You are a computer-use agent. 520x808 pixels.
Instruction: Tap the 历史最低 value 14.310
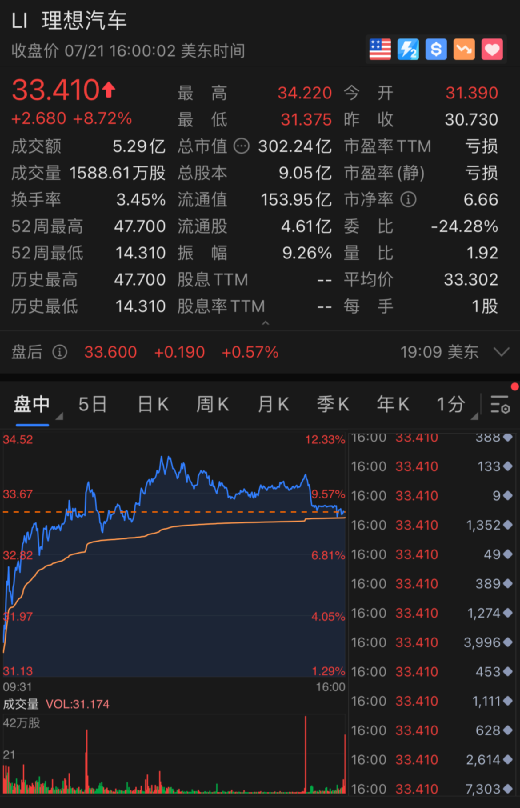pos(140,307)
